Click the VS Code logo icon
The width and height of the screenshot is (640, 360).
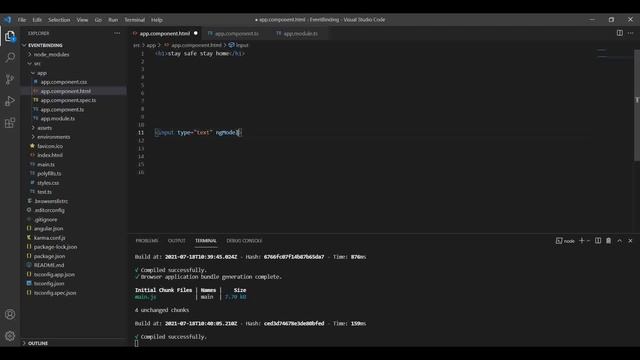click(x=7, y=20)
